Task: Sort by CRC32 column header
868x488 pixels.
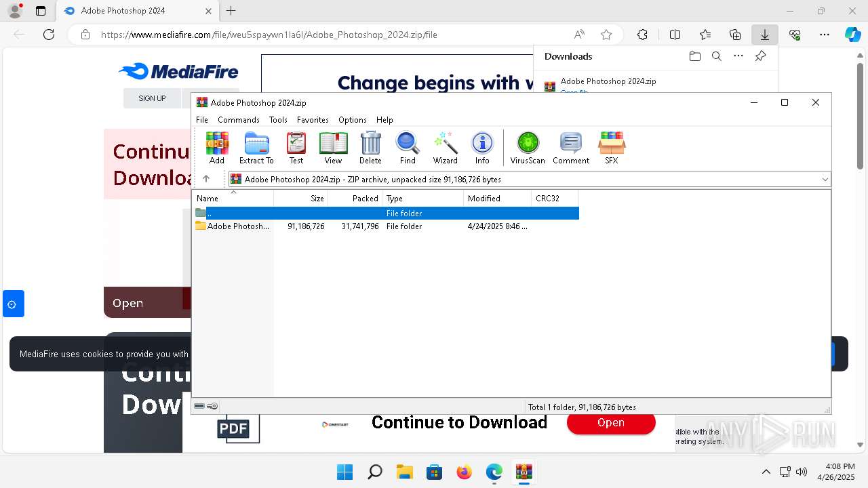Action: [x=555, y=199]
